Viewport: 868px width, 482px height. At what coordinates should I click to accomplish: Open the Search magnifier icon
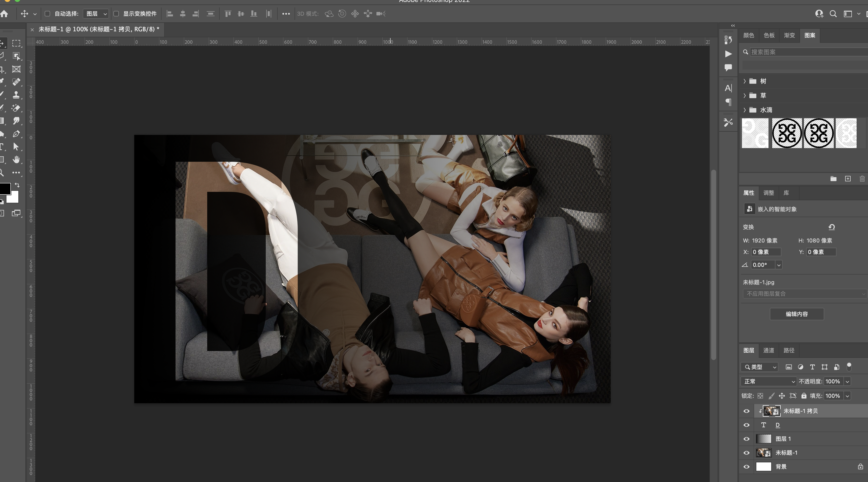833,14
